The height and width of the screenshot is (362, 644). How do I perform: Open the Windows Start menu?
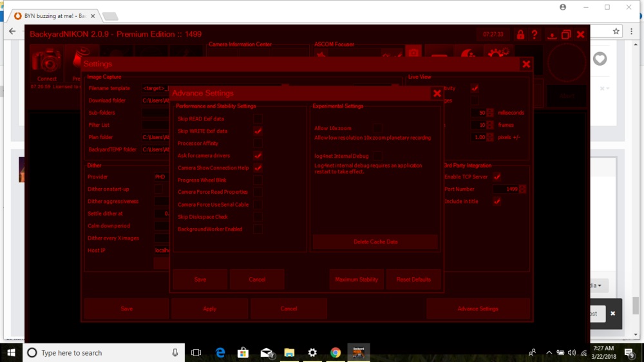click(x=11, y=352)
